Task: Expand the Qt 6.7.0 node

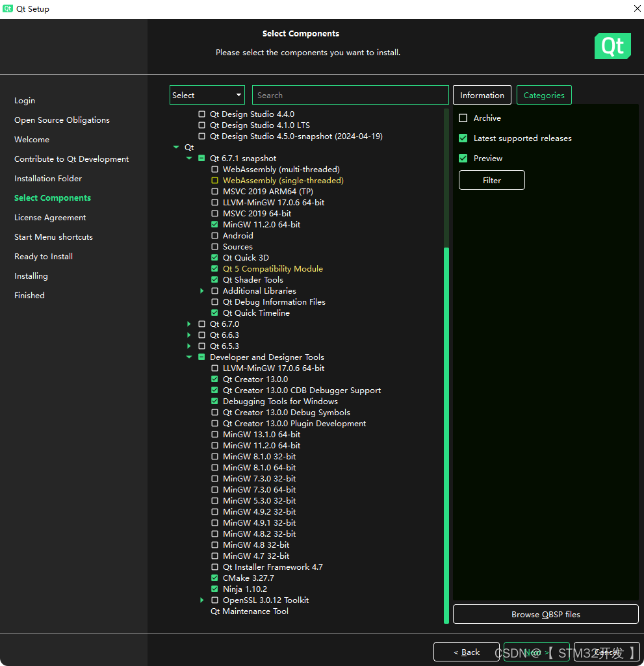Action: tap(189, 324)
